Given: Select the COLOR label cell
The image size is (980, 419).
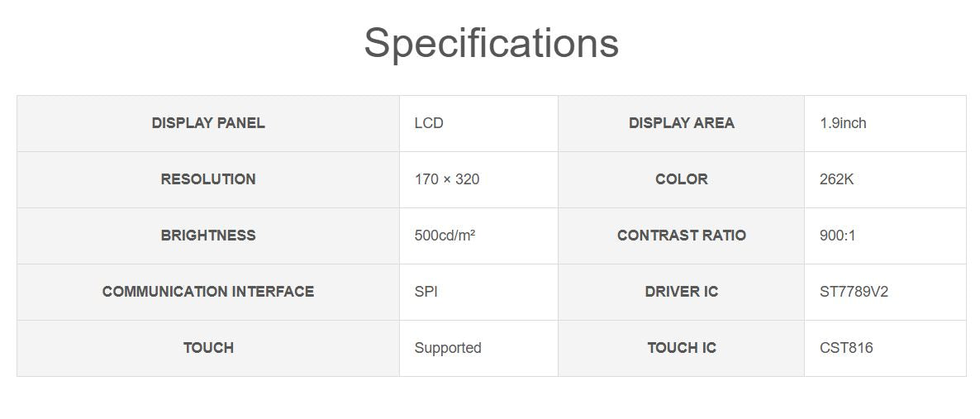Looking at the screenshot, I should click(681, 179).
